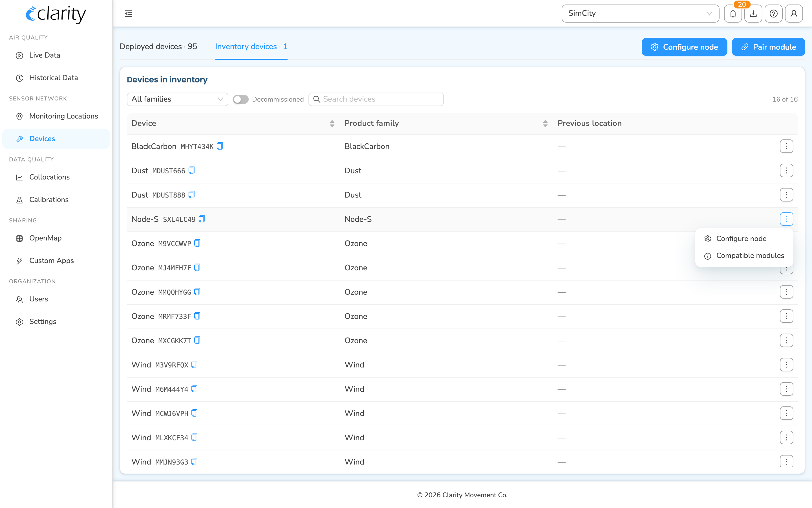This screenshot has width=812, height=508.
Task: Copy the MDUST666 device ID
Action: pyautogui.click(x=192, y=170)
